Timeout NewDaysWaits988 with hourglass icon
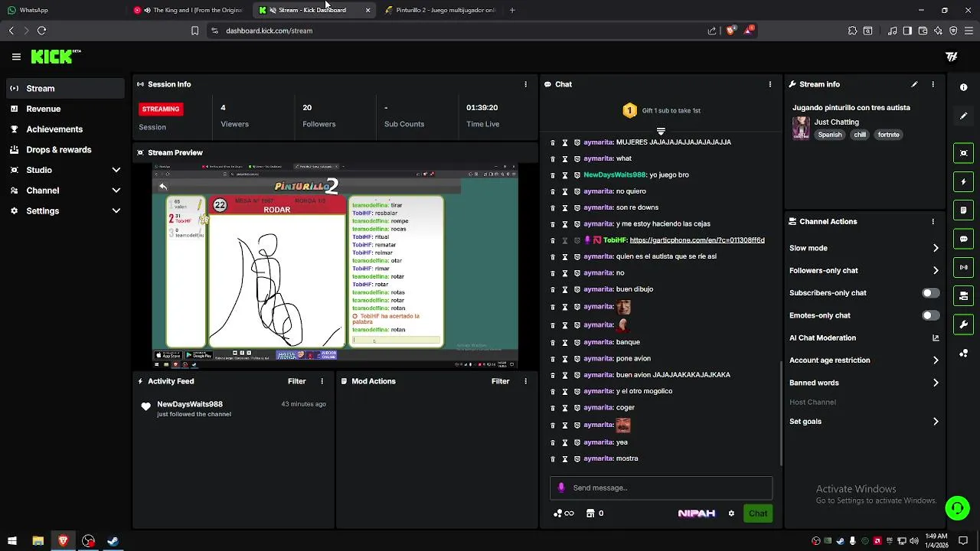 tap(565, 175)
